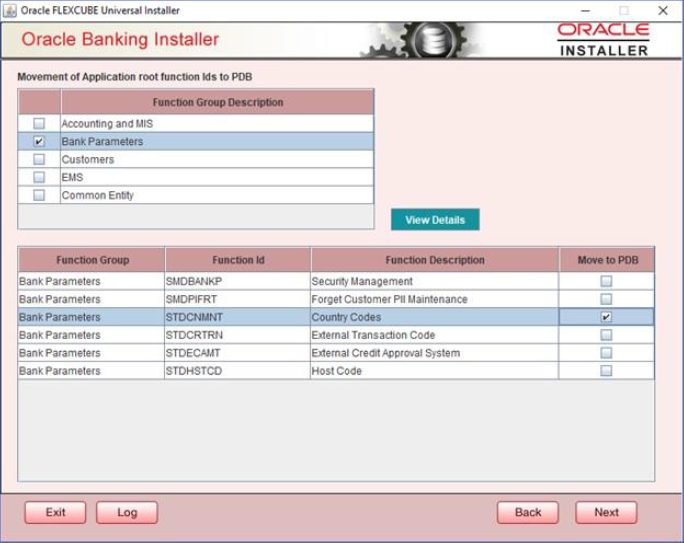Proceed with the Next button
Screen dimensions: 684x543
tap(606, 512)
